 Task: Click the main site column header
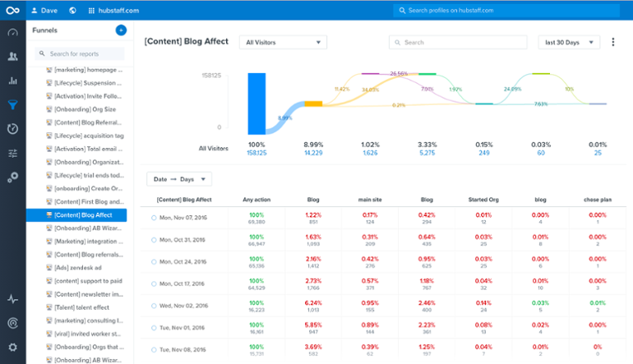pyautogui.click(x=370, y=200)
